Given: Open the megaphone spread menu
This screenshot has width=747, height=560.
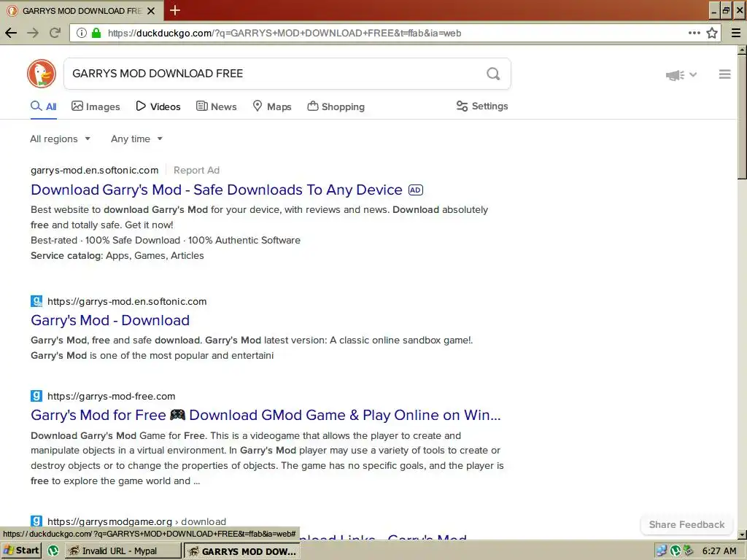Looking at the screenshot, I should point(681,75).
